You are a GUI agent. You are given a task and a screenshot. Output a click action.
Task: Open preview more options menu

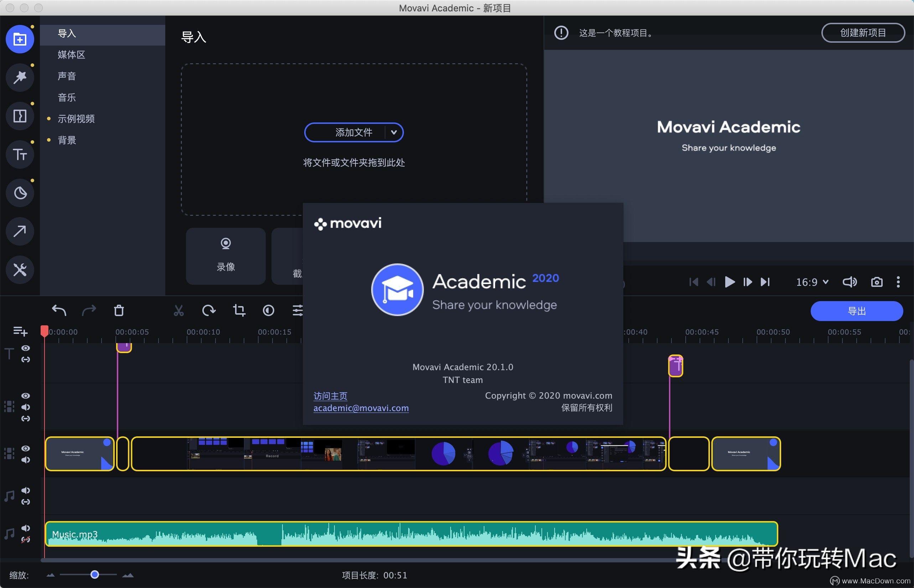898,282
